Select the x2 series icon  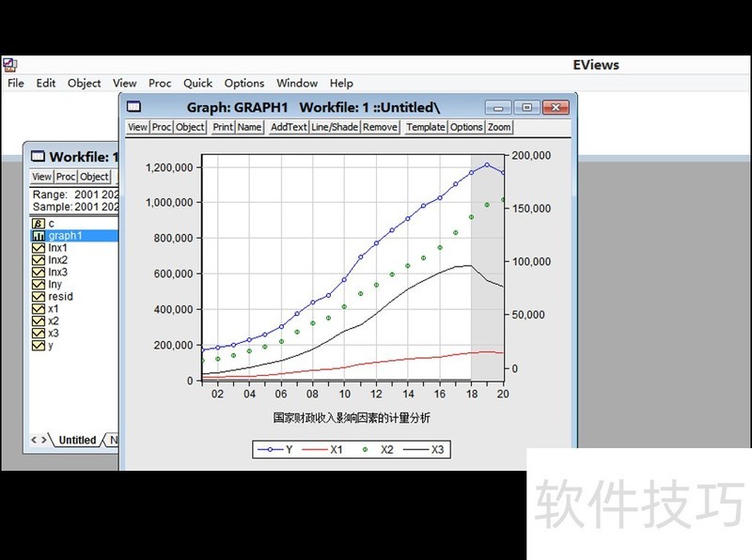pos(39,320)
